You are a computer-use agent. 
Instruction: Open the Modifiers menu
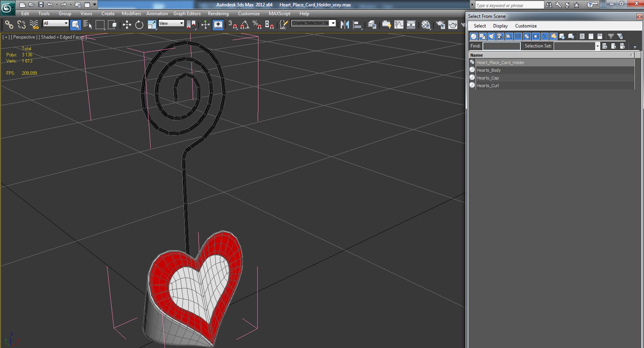point(131,13)
